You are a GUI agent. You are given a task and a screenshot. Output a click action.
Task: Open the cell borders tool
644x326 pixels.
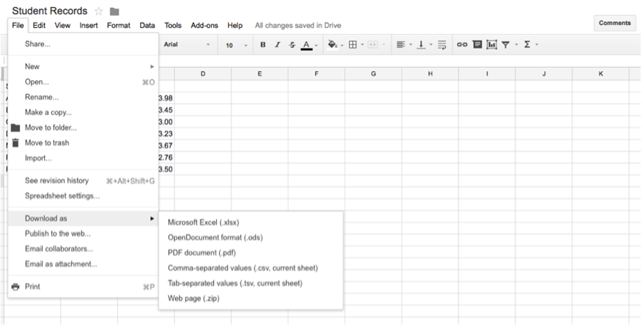(x=353, y=45)
